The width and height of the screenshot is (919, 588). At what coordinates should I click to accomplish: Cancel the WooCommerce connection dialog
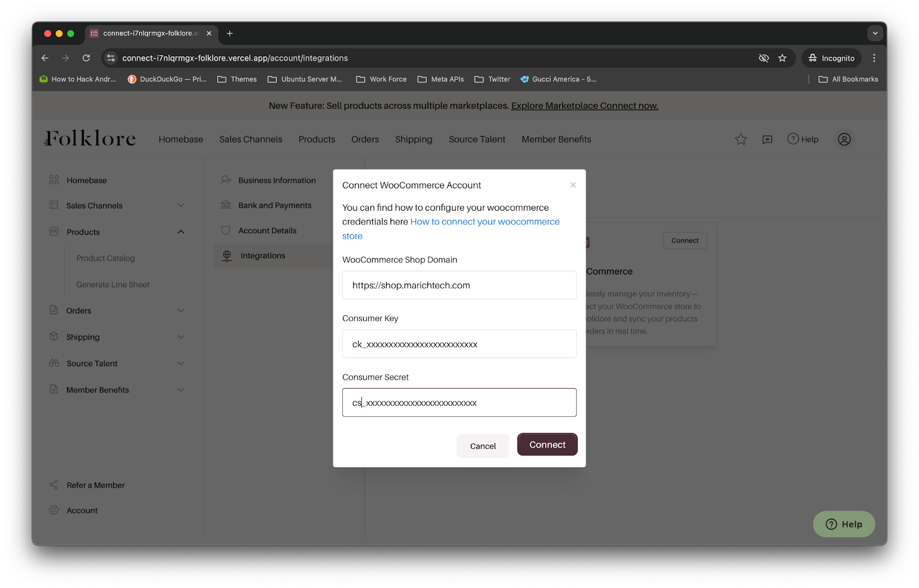[482, 446]
